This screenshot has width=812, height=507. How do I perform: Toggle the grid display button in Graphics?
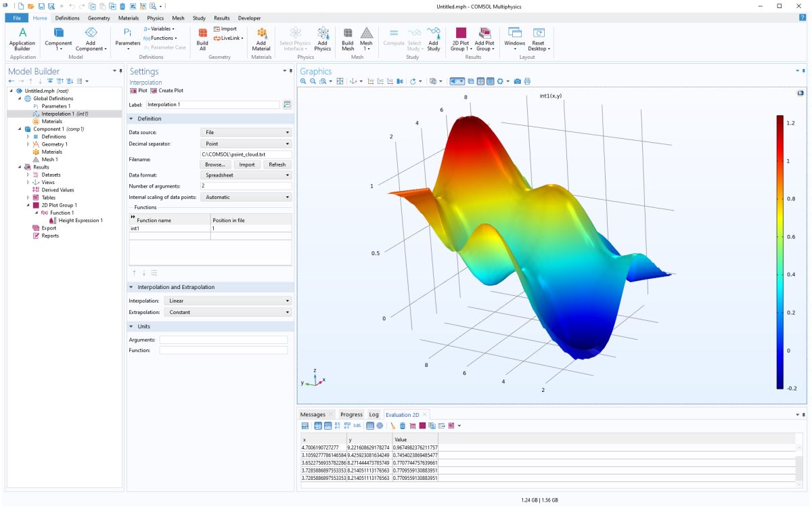coord(491,81)
